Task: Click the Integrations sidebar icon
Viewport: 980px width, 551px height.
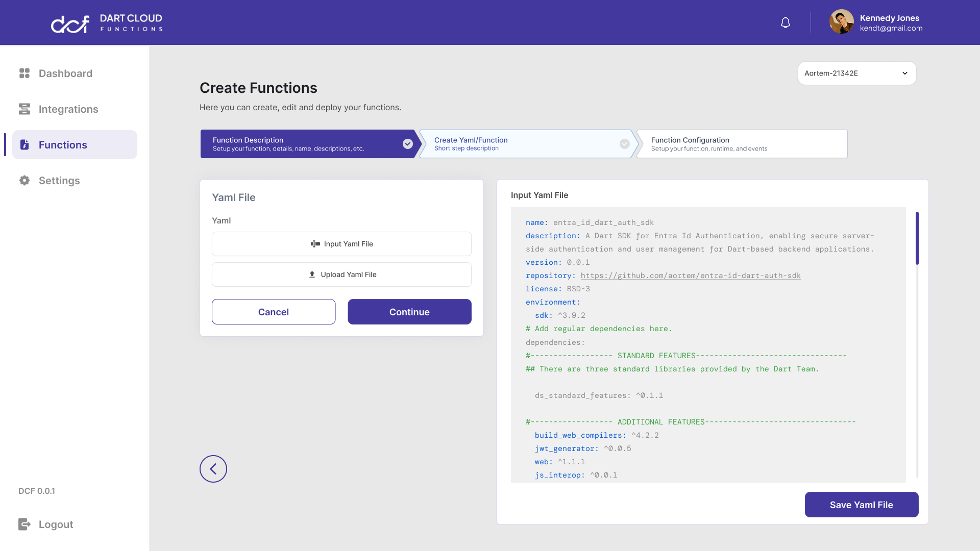Action: pos(24,109)
